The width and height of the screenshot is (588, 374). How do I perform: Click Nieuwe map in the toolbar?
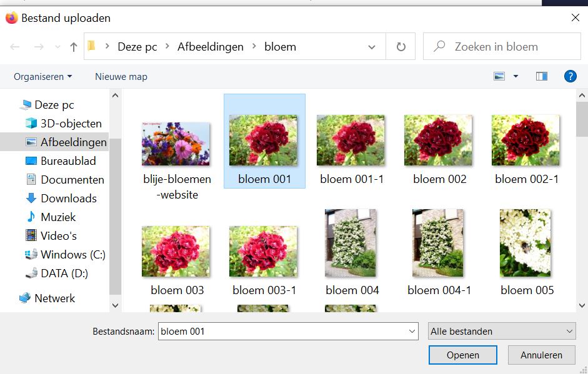pyautogui.click(x=121, y=77)
